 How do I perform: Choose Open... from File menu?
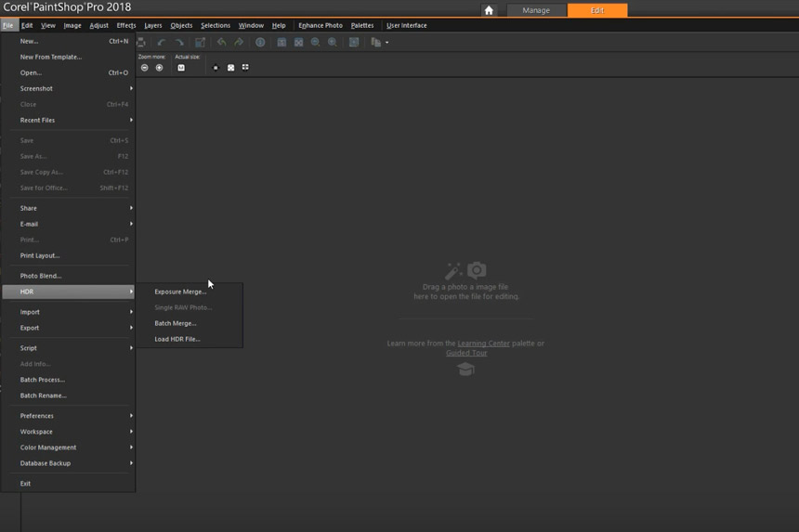68,72
